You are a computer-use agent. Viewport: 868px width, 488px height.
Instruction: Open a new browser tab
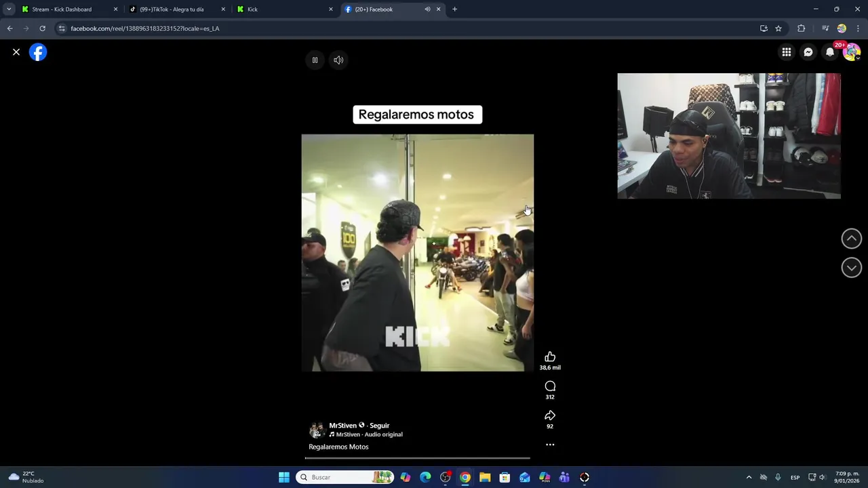pos(455,9)
